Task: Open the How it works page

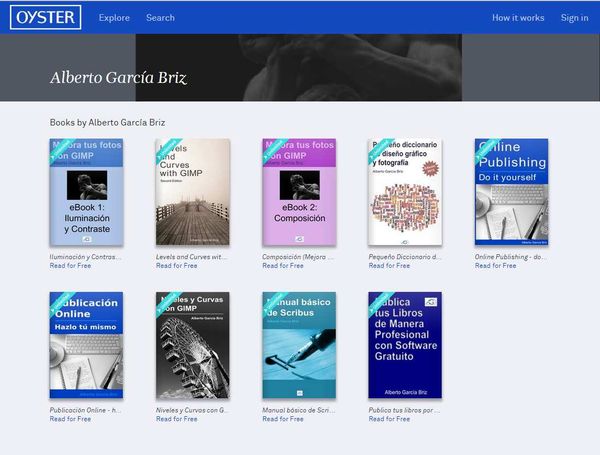Action: coord(518,18)
